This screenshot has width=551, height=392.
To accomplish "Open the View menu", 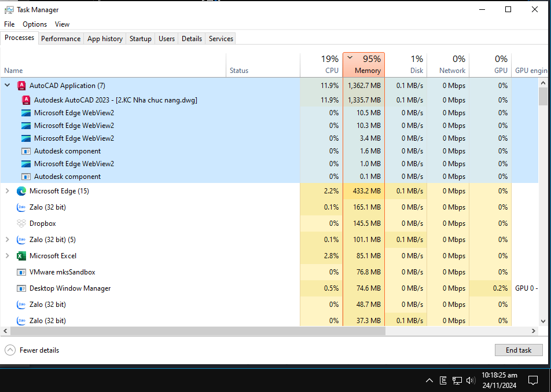I will click(x=62, y=24).
